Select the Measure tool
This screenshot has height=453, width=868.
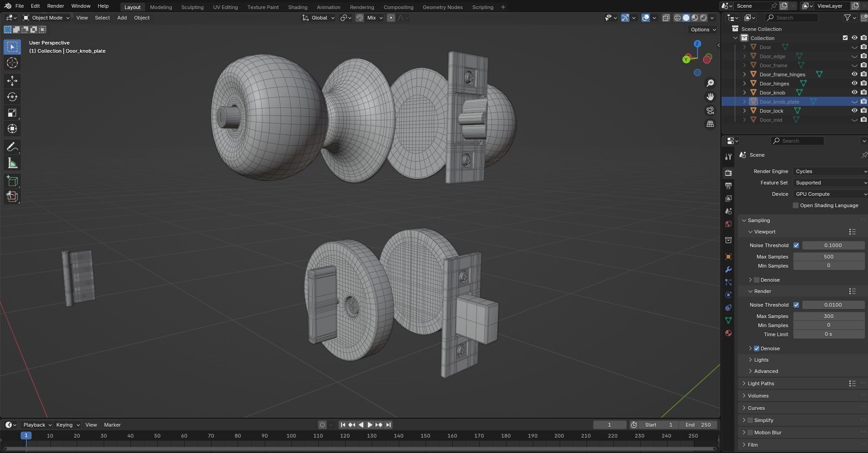click(x=12, y=163)
